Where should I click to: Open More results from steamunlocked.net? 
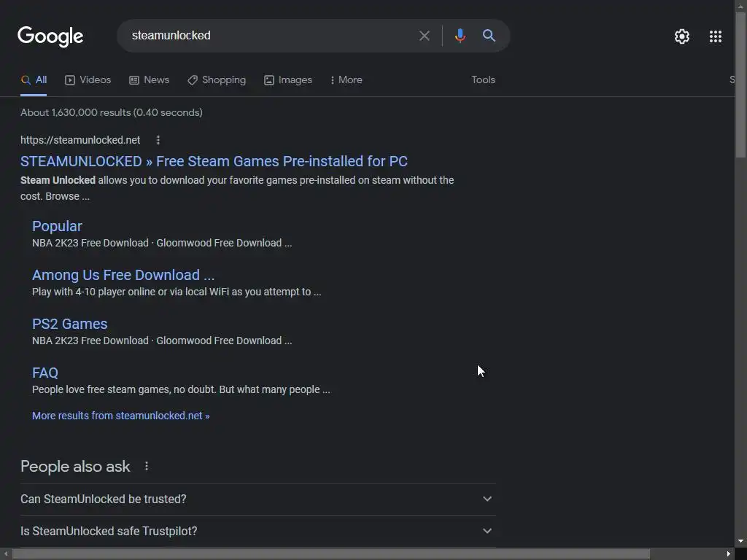120,416
